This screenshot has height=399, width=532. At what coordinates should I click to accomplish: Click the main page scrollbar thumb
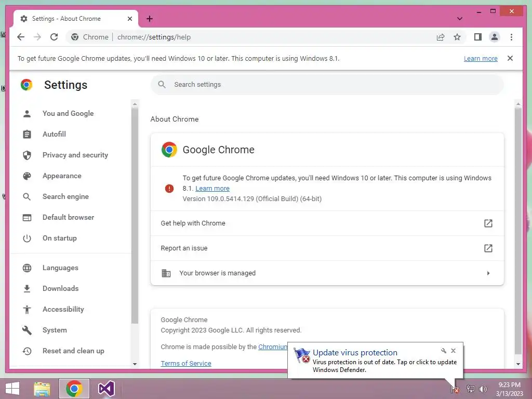pyautogui.click(x=518, y=231)
